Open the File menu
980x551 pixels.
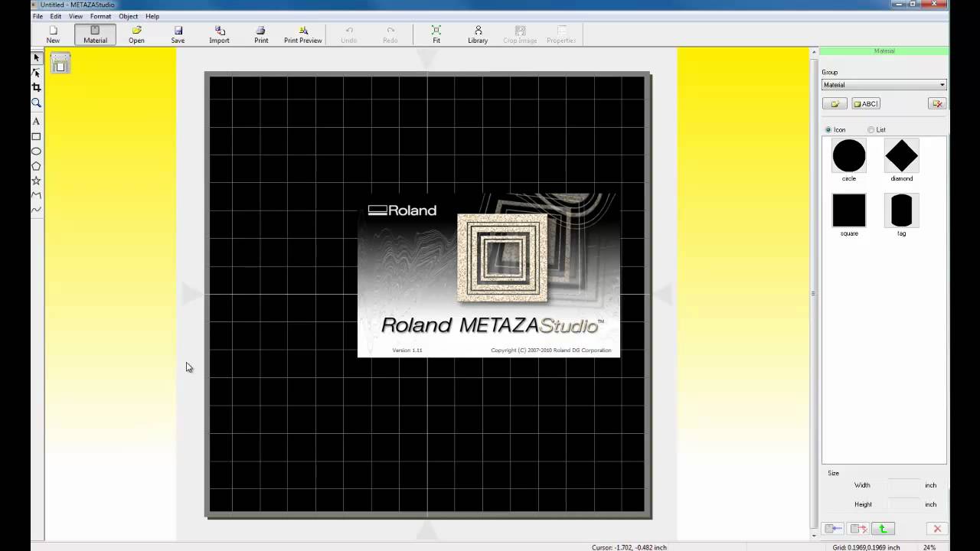[38, 16]
